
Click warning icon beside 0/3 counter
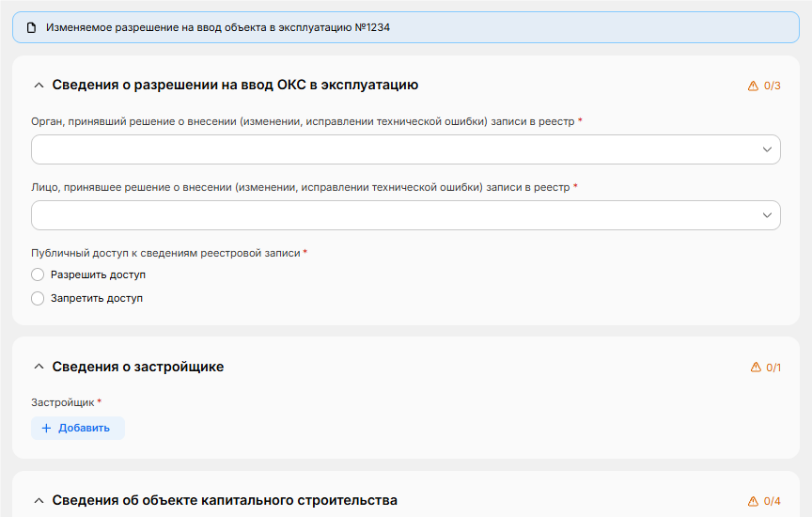(753, 86)
